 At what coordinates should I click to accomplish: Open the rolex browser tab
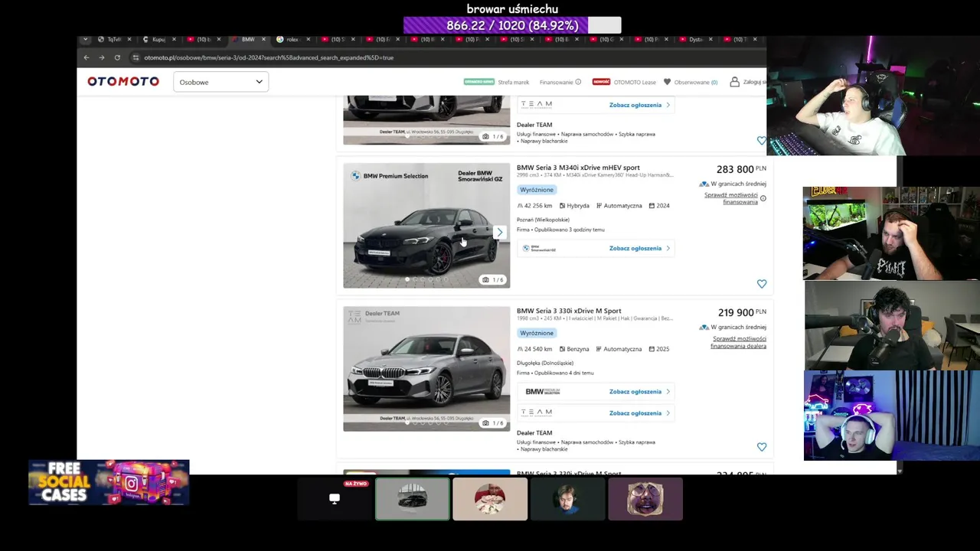(x=292, y=39)
